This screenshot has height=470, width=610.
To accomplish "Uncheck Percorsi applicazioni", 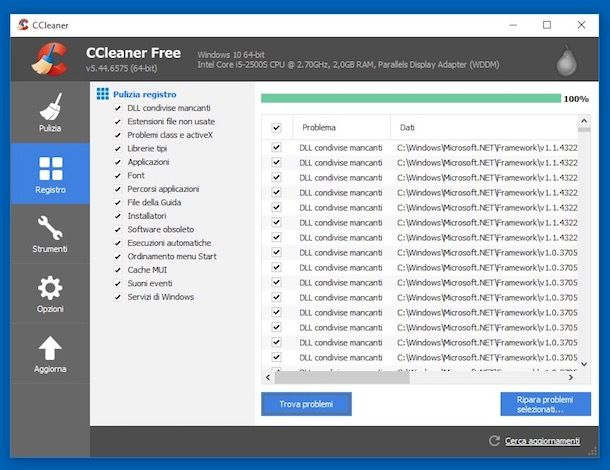I will (117, 189).
